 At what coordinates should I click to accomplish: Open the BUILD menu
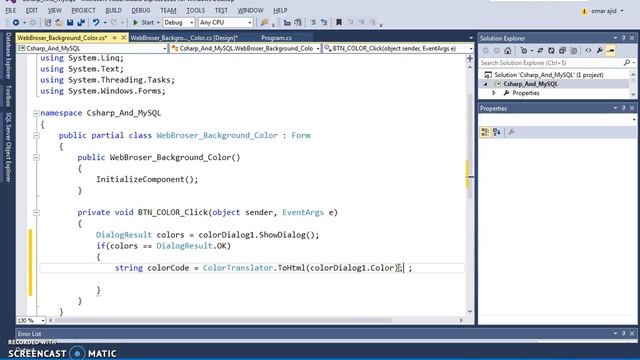[x=113, y=10]
